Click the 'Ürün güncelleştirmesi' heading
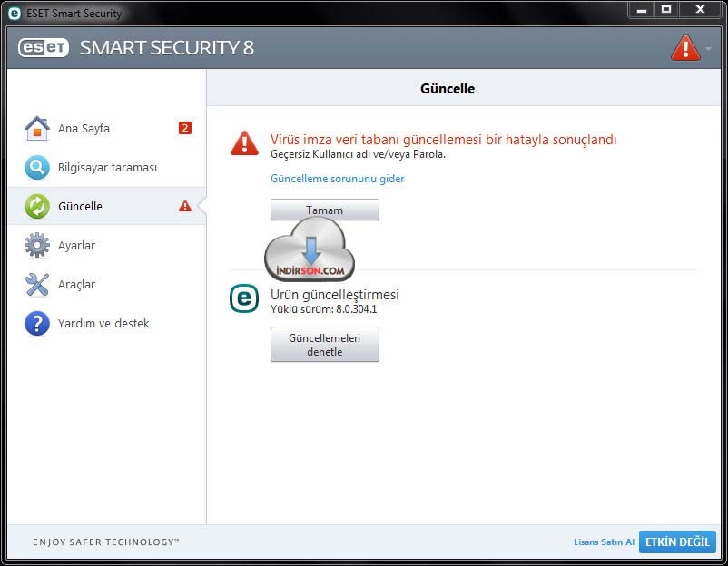728x566 pixels. [335, 295]
